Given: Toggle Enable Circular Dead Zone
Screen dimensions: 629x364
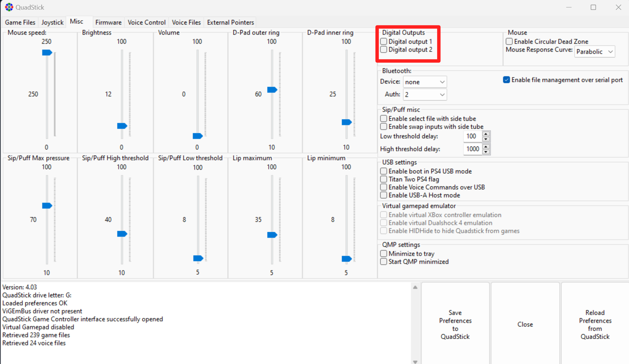Looking at the screenshot, I should pos(509,41).
